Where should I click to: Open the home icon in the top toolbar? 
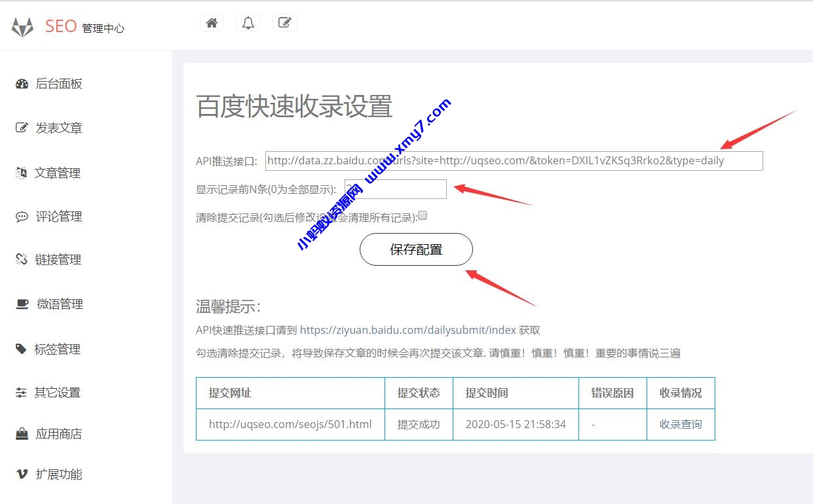(x=211, y=22)
